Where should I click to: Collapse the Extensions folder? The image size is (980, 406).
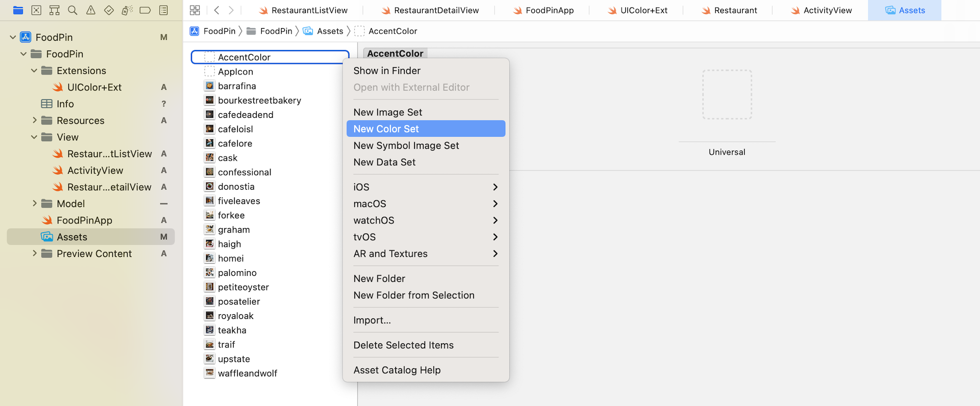pyautogui.click(x=34, y=70)
